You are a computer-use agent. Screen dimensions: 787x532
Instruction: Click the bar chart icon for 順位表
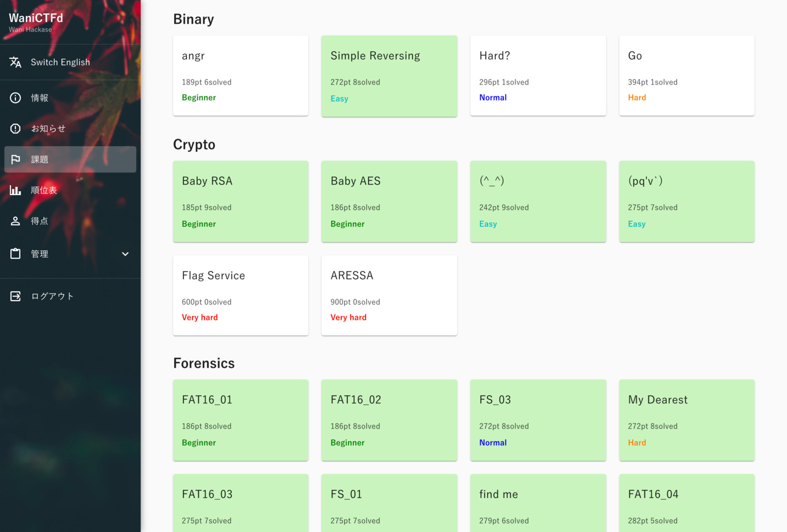pyautogui.click(x=15, y=190)
